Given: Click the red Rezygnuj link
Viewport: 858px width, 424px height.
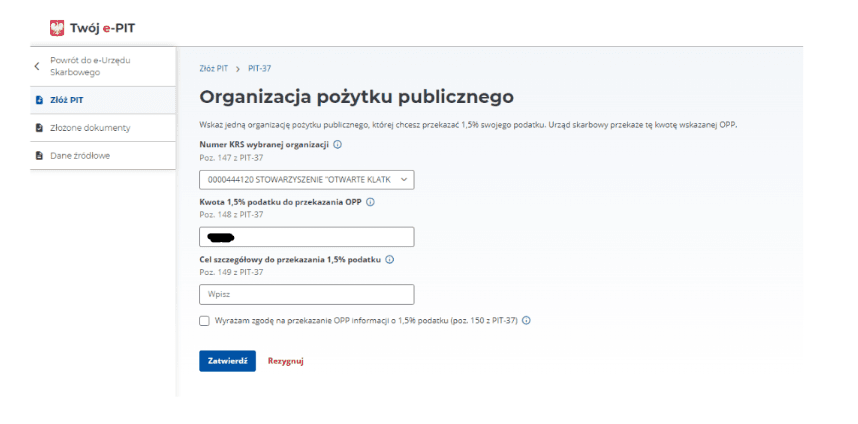Looking at the screenshot, I should [285, 361].
